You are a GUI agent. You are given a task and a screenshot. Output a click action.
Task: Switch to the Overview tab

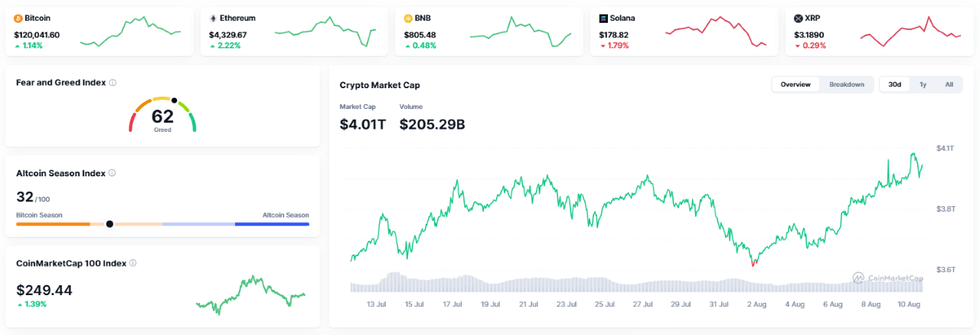pyautogui.click(x=795, y=84)
